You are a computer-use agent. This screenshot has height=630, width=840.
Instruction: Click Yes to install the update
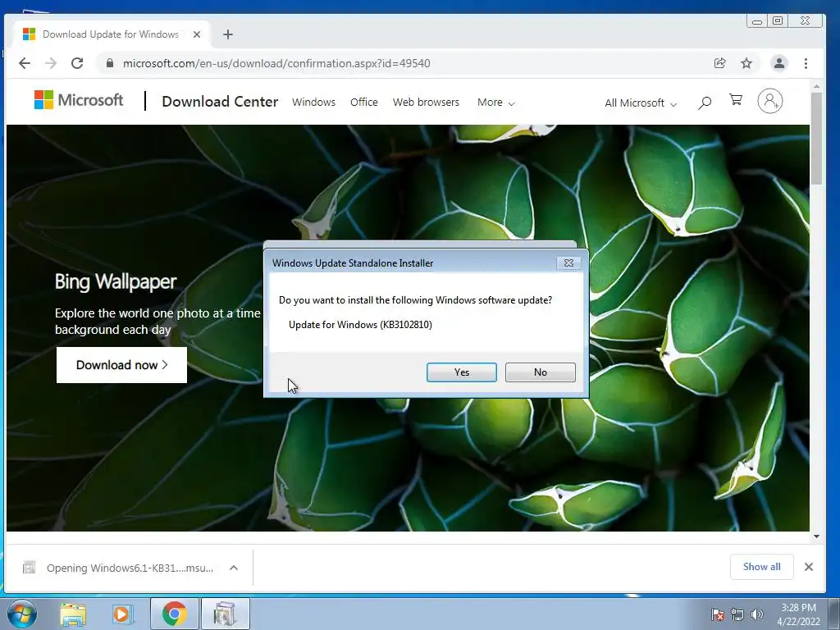pos(461,372)
